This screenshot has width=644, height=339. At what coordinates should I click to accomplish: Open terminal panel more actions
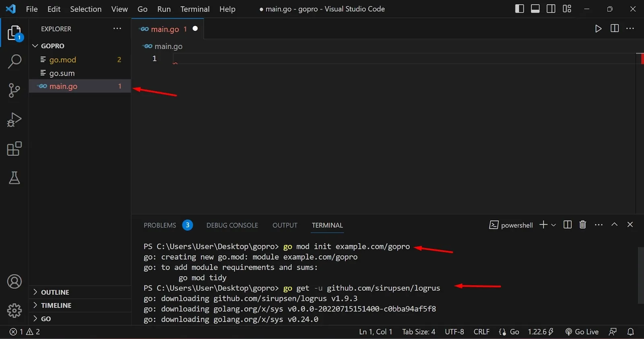tap(599, 225)
